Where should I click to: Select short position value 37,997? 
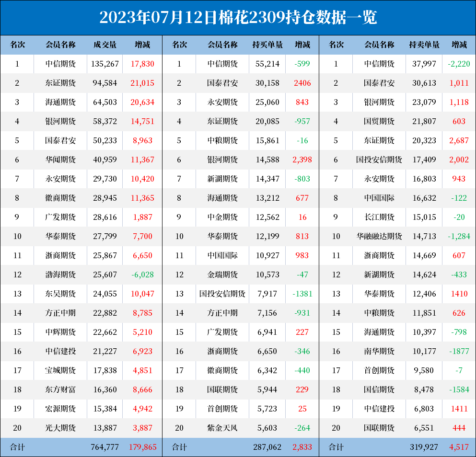tap(424, 64)
